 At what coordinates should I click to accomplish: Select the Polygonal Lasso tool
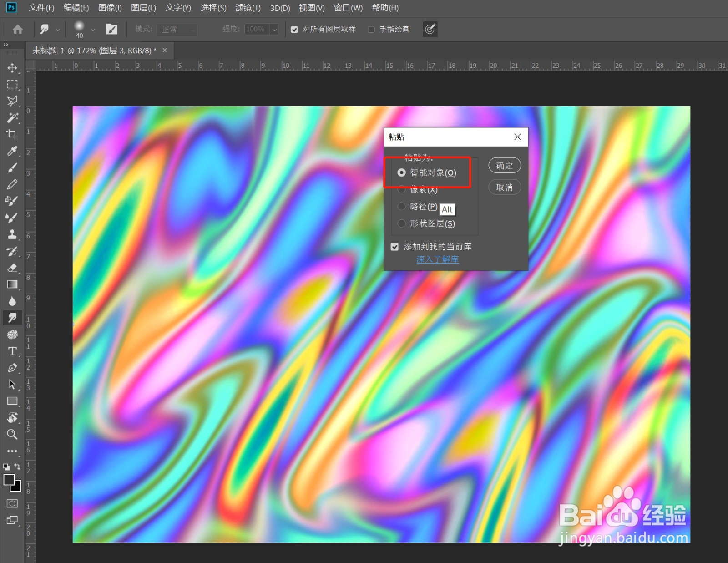pos(12,101)
